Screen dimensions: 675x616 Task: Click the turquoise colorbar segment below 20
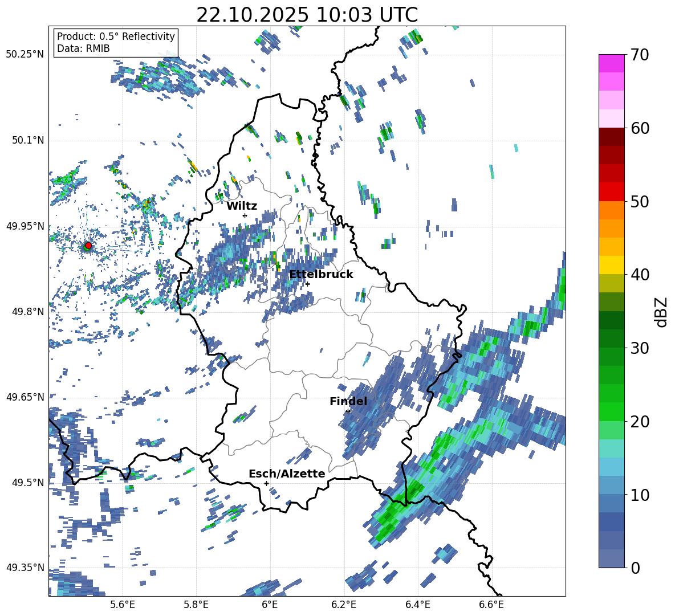611,448
